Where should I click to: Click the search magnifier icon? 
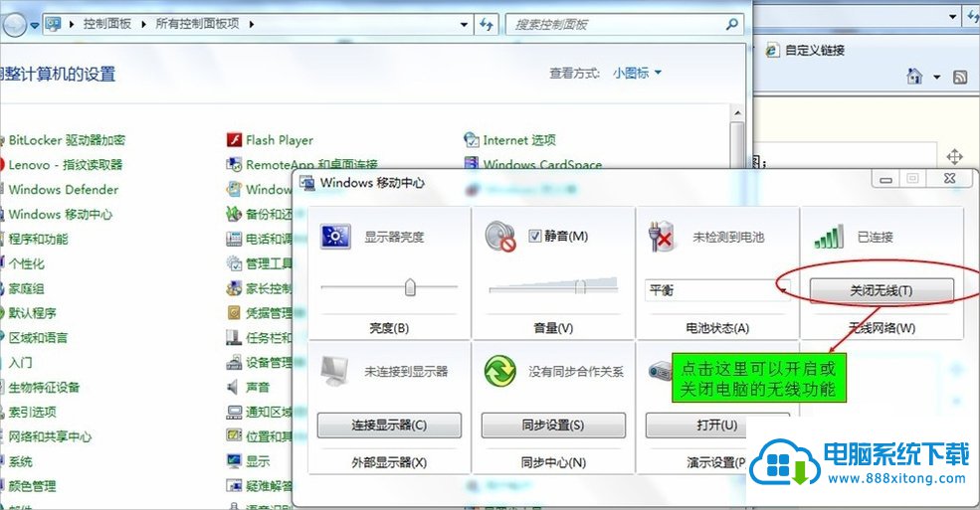point(732,24)
